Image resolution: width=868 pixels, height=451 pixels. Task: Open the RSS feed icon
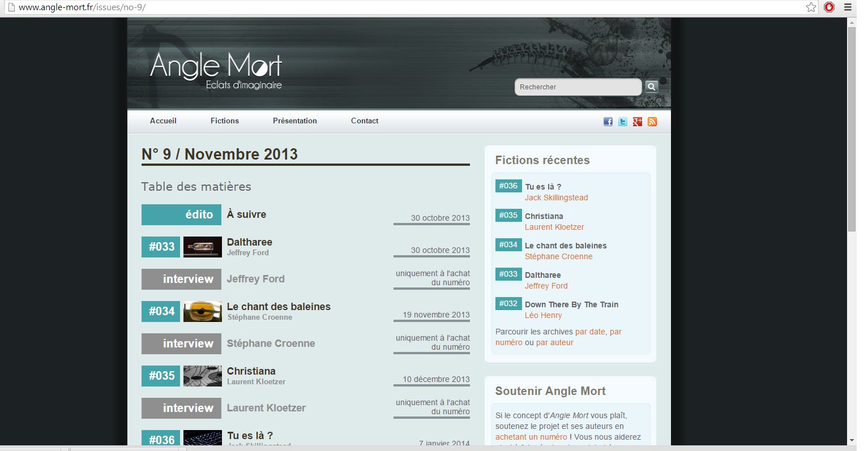(x=652, y=122)
